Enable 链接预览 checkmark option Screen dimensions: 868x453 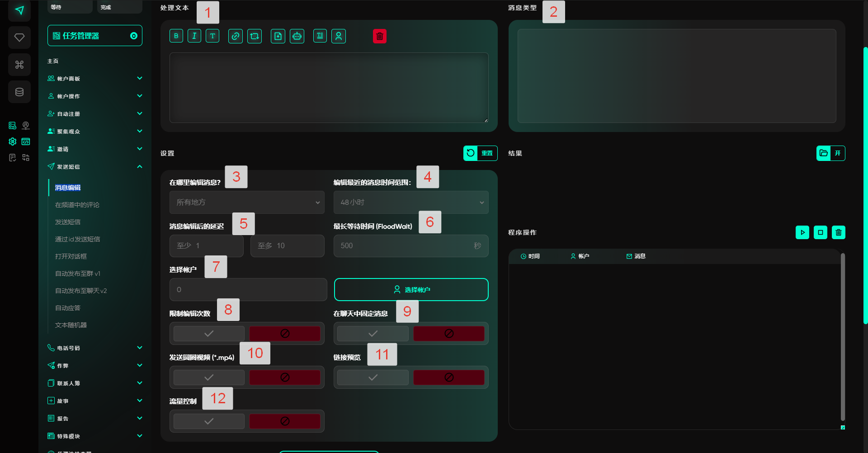(373, 377)
